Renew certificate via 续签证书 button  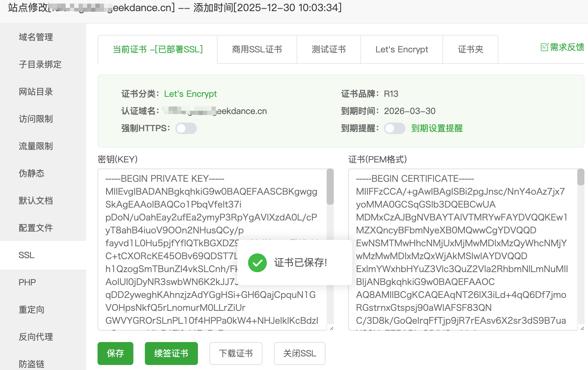coord(171,354)
